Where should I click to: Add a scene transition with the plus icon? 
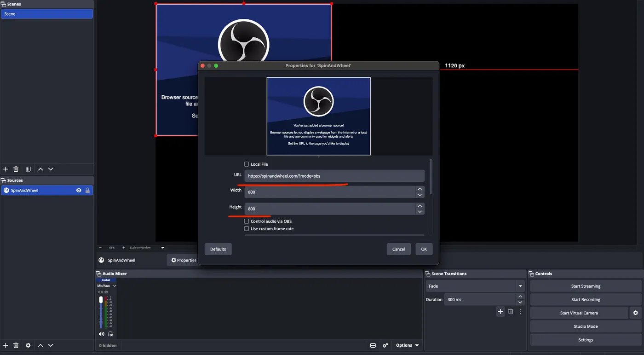(x=500, y=312)
